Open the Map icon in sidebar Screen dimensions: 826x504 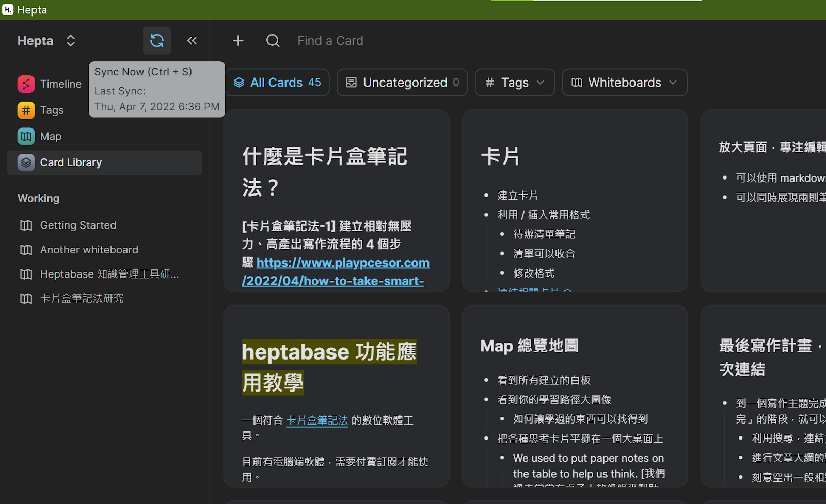26,136
